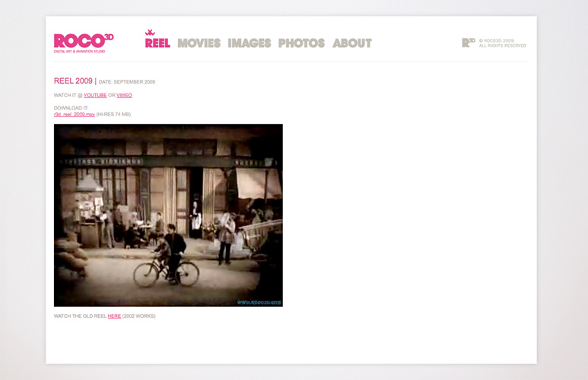
Task: Switch to the PHOTOS section
Action: pyautogui.click(x=301, y=43)
